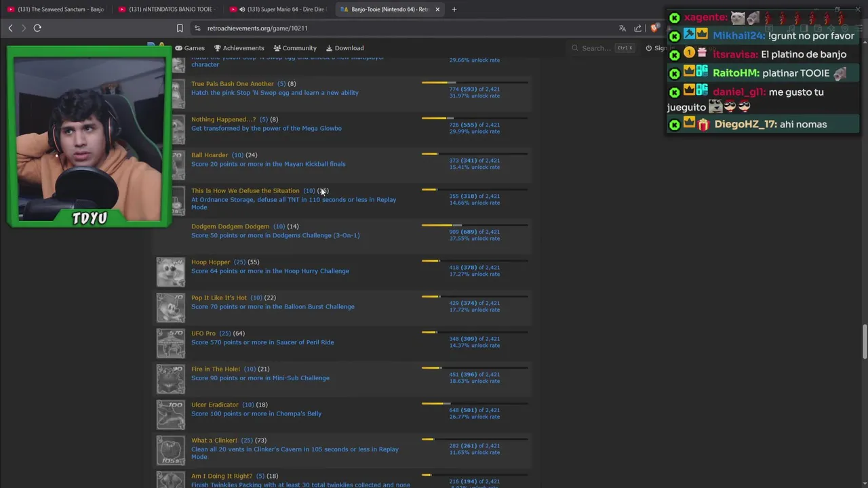Click the This Is How We Defuse badge icon
Image resolution: width=868 pixels, height=488 pixels.
tap(178, 201)
